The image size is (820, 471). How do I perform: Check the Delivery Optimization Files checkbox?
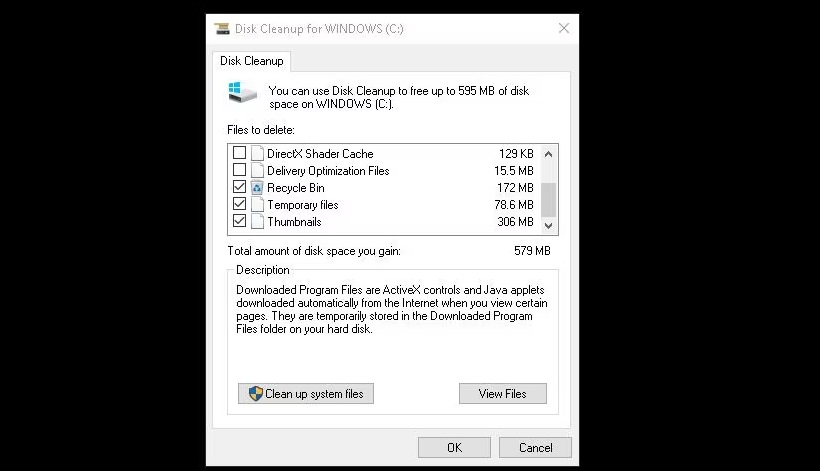[240, 170]
